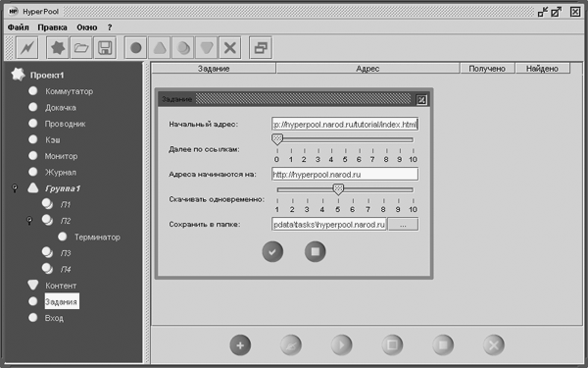The image size is (588, 368).
Task: Cancel dialog with the square stop button
Action: click(x=315, y=251)
